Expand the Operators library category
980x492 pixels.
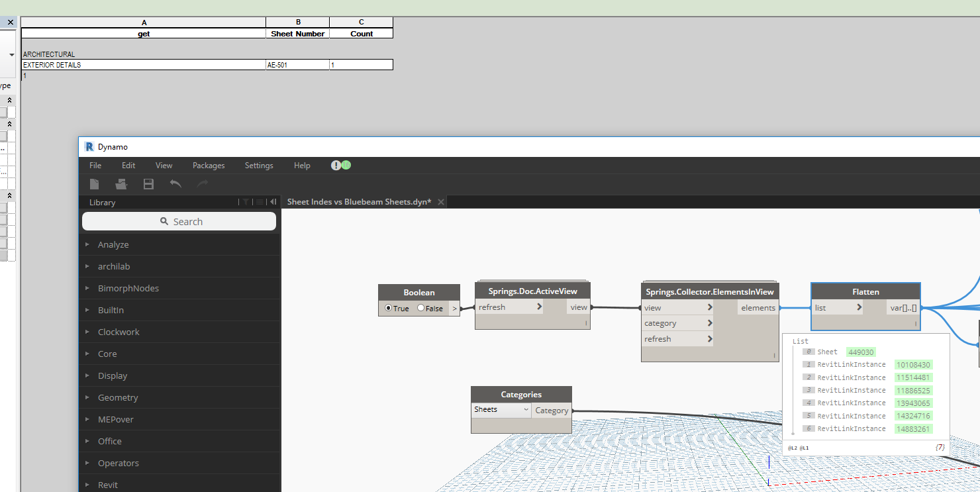tap(87, 463)
